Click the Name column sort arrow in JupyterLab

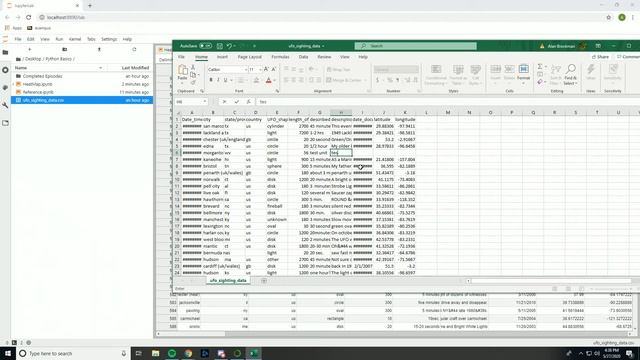101,68
